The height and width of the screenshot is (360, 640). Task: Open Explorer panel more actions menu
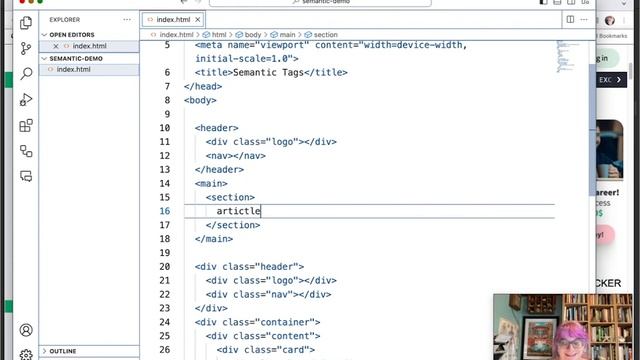[127, 20]
